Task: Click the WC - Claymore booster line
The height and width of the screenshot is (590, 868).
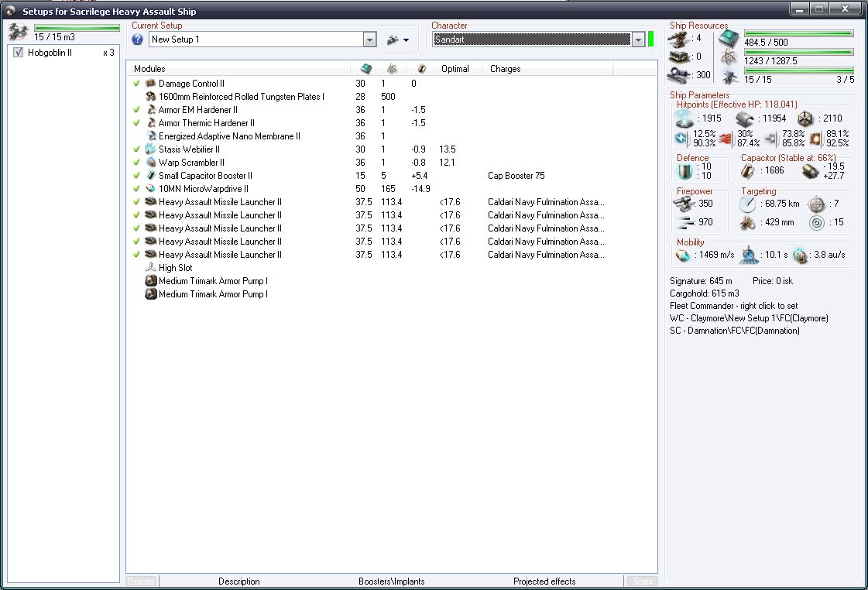Action: (749, 318)
